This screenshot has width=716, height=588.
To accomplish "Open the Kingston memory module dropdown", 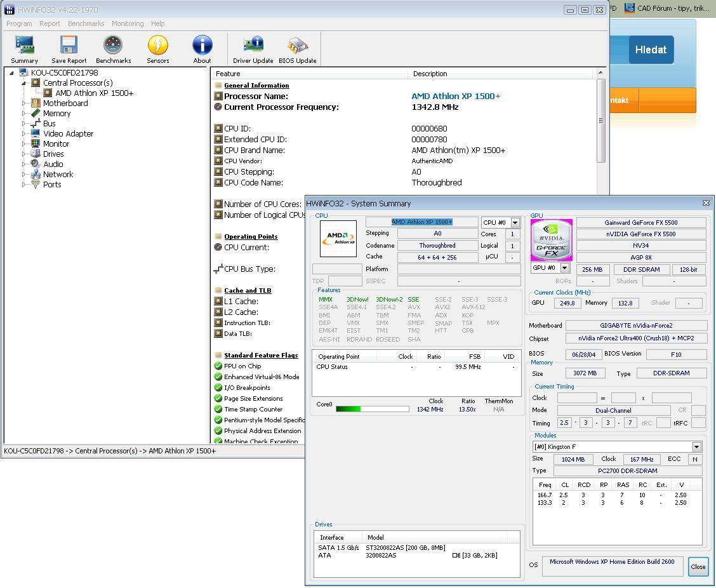I will click(x=697, y=447).
